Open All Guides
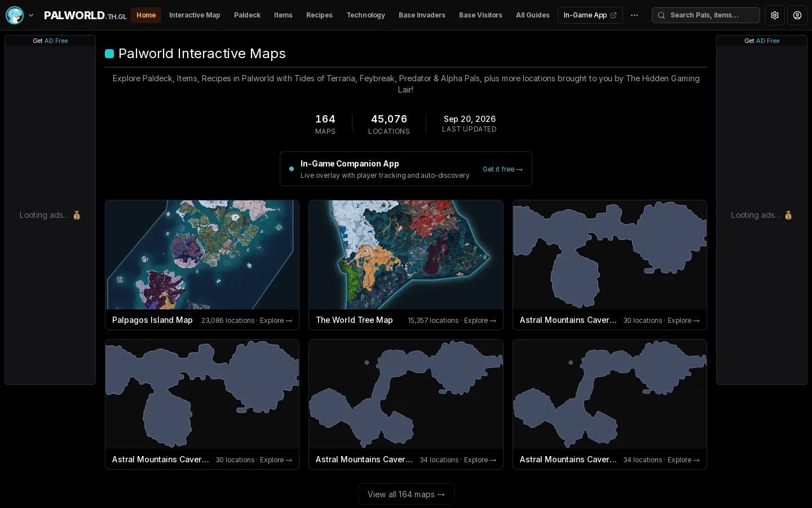The height and width of the screenshot is (508, 812). point(532,15)
